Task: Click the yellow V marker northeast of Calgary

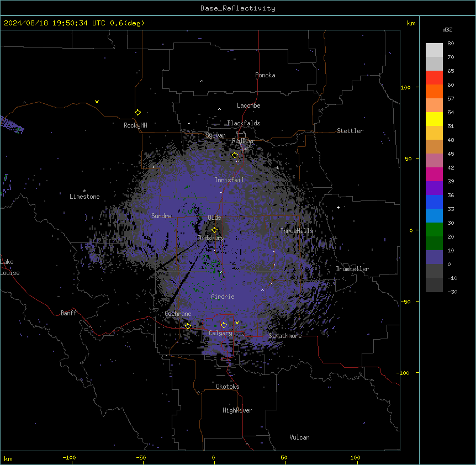Action: (x=237, y=323)
